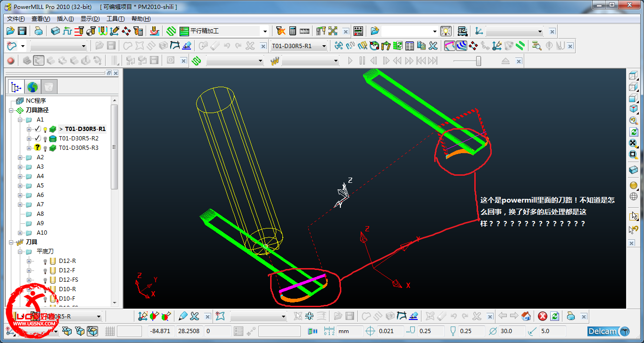Click the print icon in main toolbar
The width and height of the screenshot is (644, 343).
[39, 31]
